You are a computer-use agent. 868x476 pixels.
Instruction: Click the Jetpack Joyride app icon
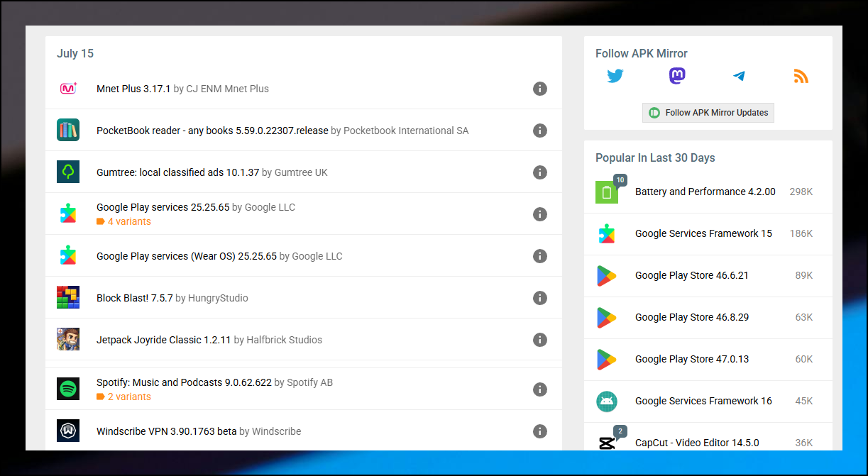[68, 340]
